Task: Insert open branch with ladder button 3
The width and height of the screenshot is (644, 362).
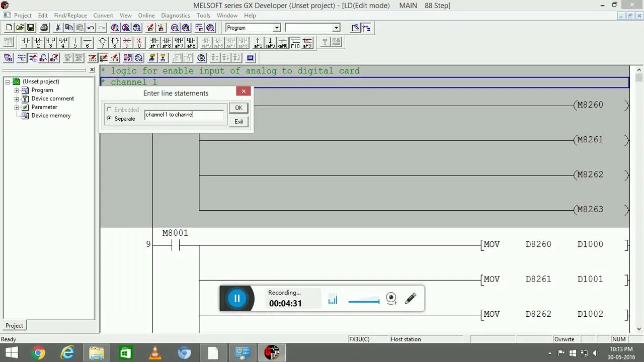Action: point(51,43)
